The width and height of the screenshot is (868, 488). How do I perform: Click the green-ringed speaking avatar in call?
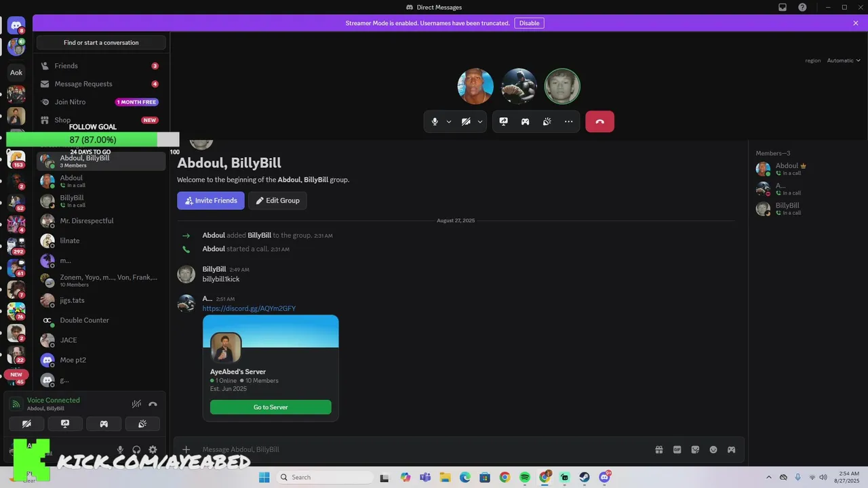pos(562,86)
